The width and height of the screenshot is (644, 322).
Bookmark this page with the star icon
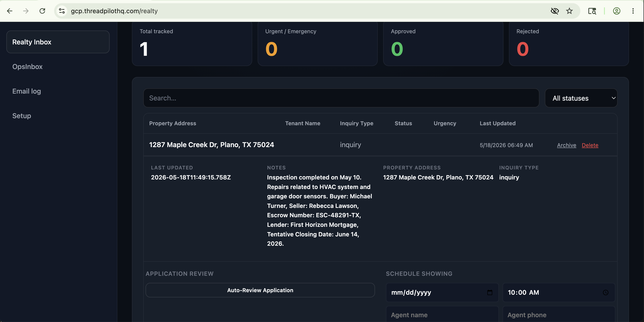tap(569, 11)
